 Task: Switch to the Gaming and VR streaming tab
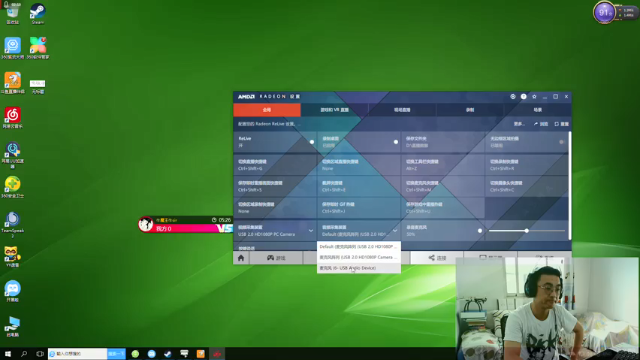tap(335, 110)
